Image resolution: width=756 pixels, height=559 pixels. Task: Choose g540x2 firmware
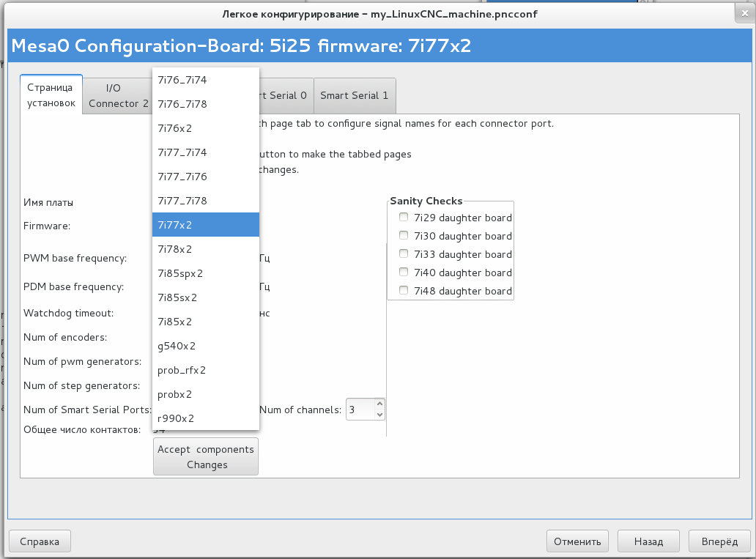click(x=206, y=345)
